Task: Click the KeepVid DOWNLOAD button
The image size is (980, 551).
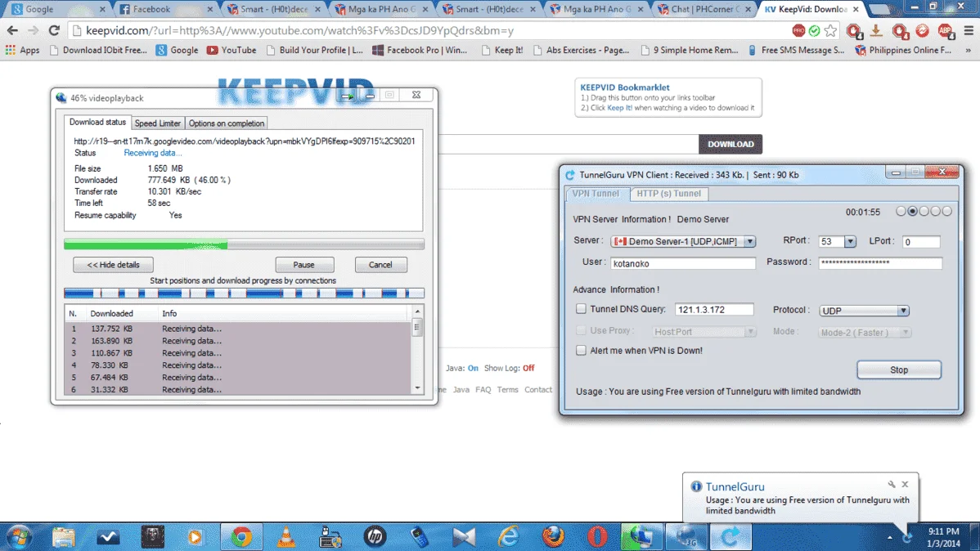Action: [730, 145]
